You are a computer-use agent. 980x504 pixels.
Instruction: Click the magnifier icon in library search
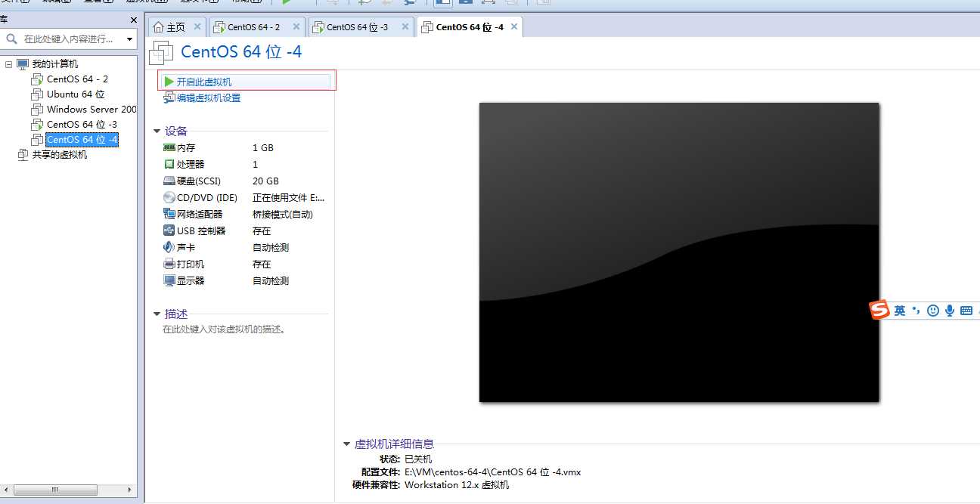[x=11, y=39]
